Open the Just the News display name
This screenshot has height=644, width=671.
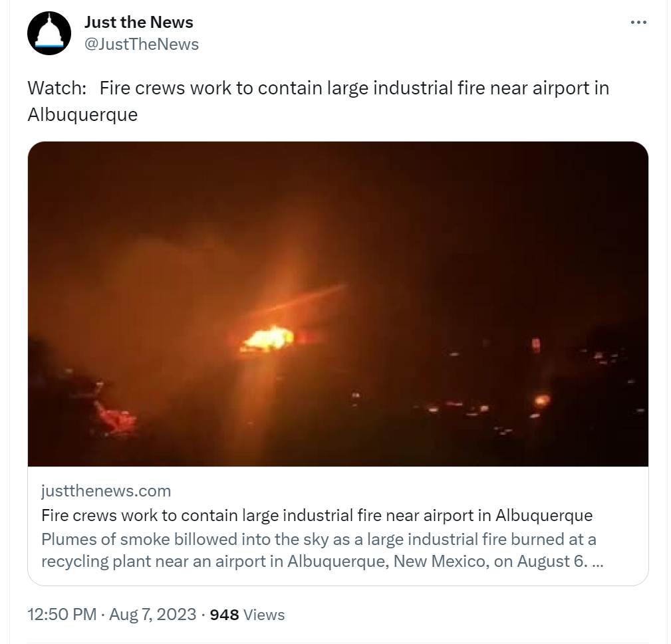coord(138,22)
